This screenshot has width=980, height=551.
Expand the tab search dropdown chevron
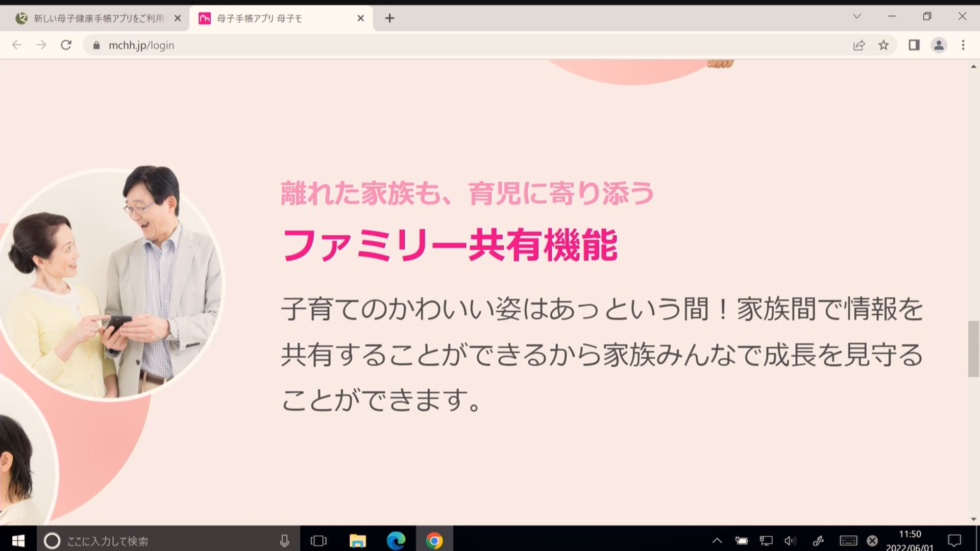click(x=857, y=16)
